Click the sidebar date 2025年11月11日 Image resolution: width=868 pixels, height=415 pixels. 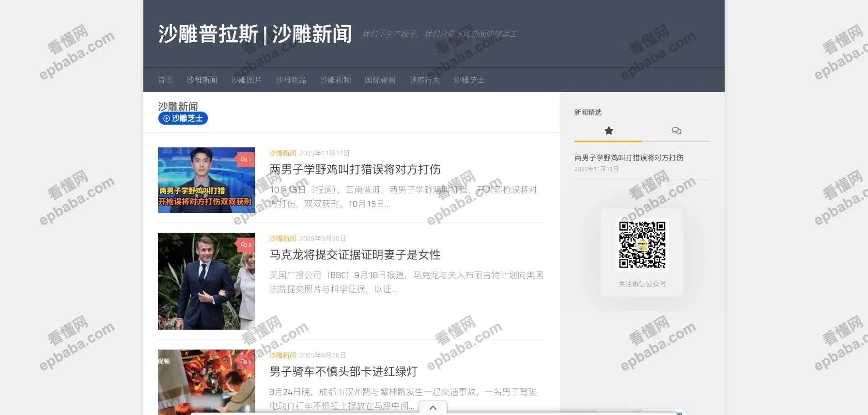[x=596, y=169]
